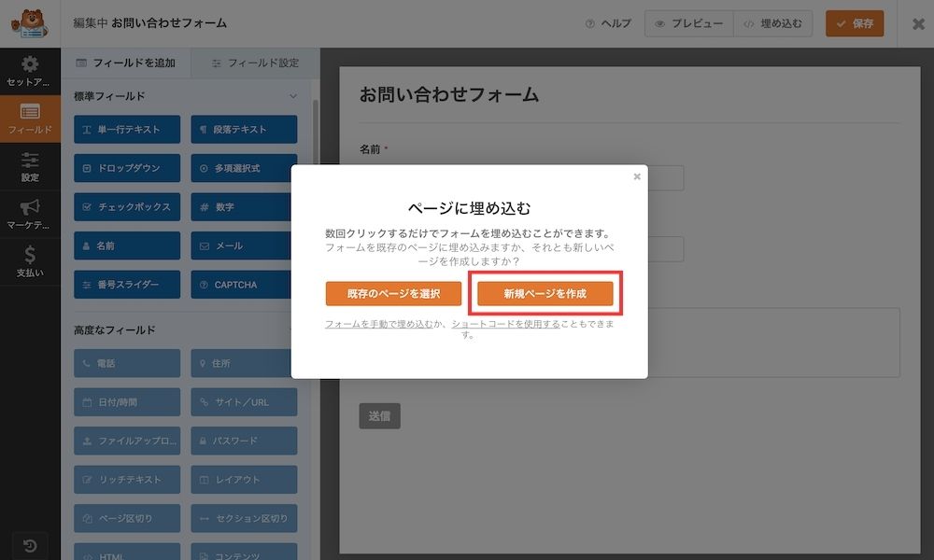This screenshot has height=560, width=934.
Task: Add a 数字 field
Action: tap(241, 207)
